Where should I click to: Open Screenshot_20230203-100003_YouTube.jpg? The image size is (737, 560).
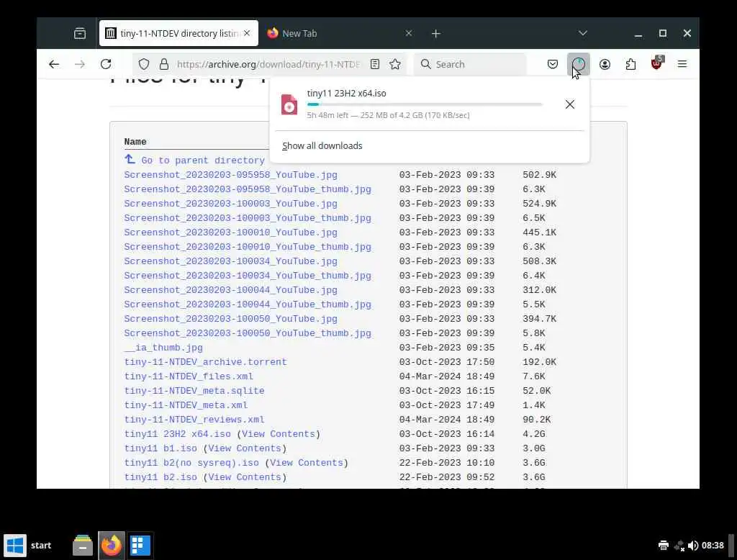click(231, 204)
